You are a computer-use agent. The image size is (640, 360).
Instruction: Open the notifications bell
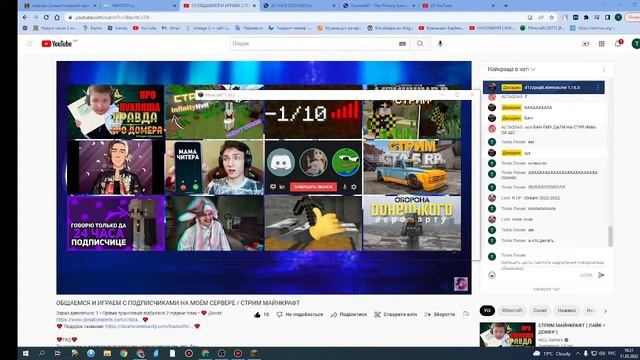pos(618,44)
